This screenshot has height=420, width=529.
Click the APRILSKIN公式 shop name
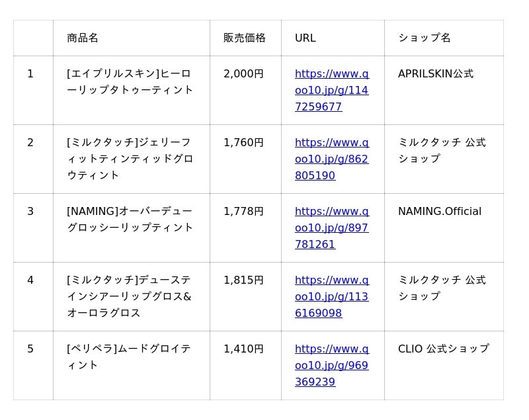click(436, 74)
